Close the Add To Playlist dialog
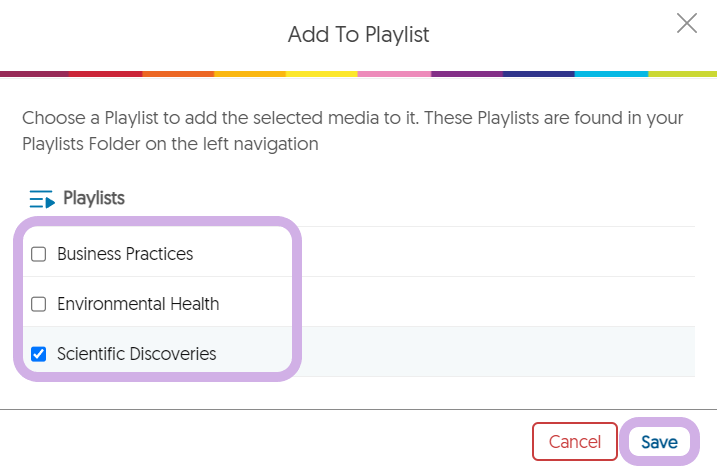The width and height of the screenshot is (717, 471). tap(687, 24)
